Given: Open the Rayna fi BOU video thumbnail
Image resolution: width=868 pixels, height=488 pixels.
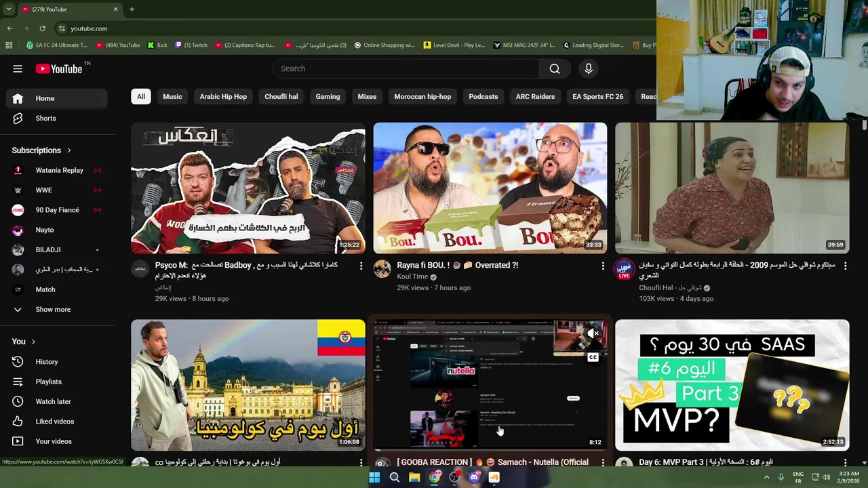Looking at the screenshot, I should tap(490, 188).
